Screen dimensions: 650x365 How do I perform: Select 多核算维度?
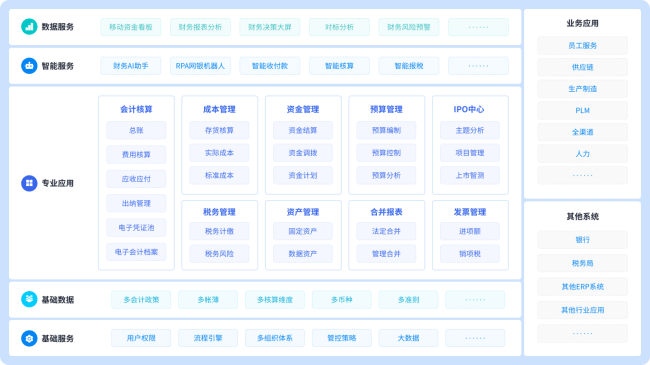coord(275,299)
